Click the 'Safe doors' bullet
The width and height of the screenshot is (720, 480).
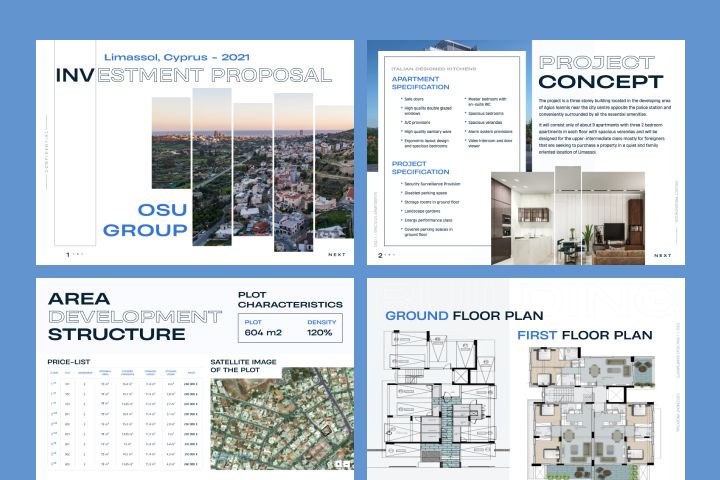(414, 99)
